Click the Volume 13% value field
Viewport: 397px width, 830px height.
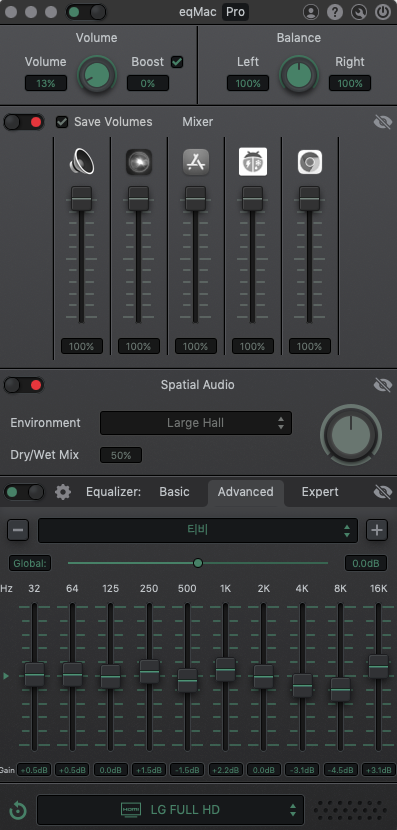point(46,84)
